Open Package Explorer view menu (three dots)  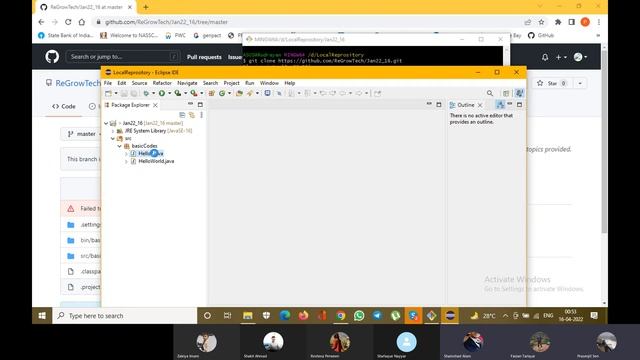coord(201,115)
